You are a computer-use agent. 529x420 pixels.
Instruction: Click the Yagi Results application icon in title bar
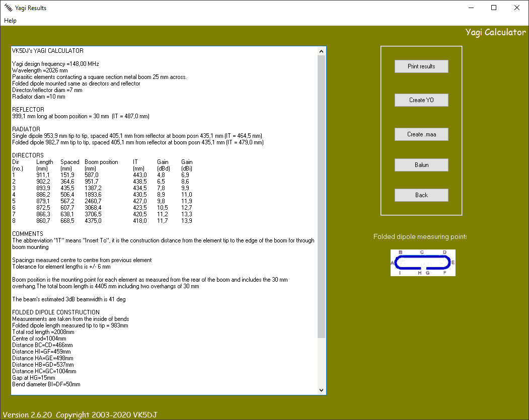click(9, 8)
